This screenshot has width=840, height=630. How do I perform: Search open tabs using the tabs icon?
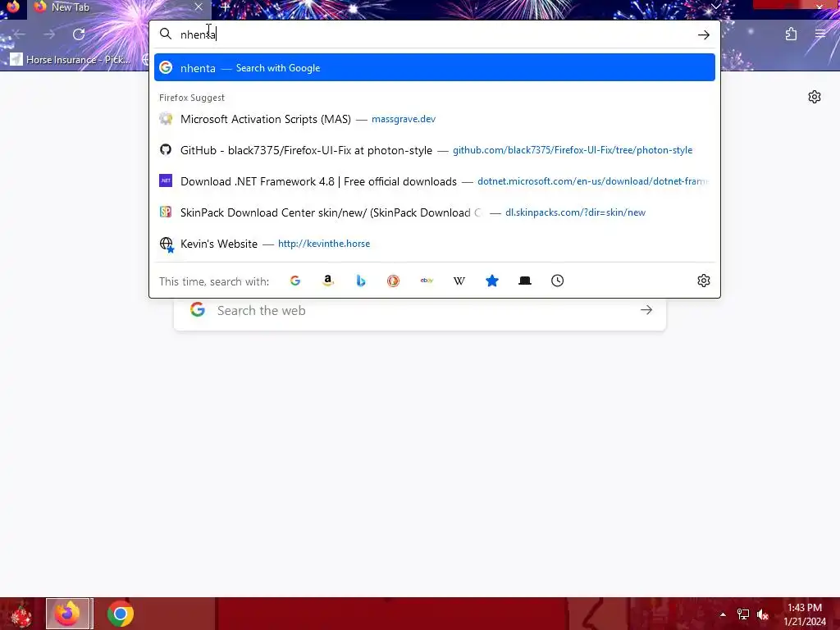click(525, 281)
